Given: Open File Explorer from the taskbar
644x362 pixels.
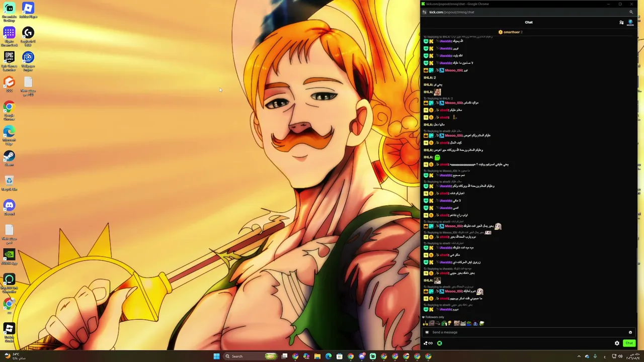Looking at the screenshot, I should pyautogui.click(x=317, y=356).
